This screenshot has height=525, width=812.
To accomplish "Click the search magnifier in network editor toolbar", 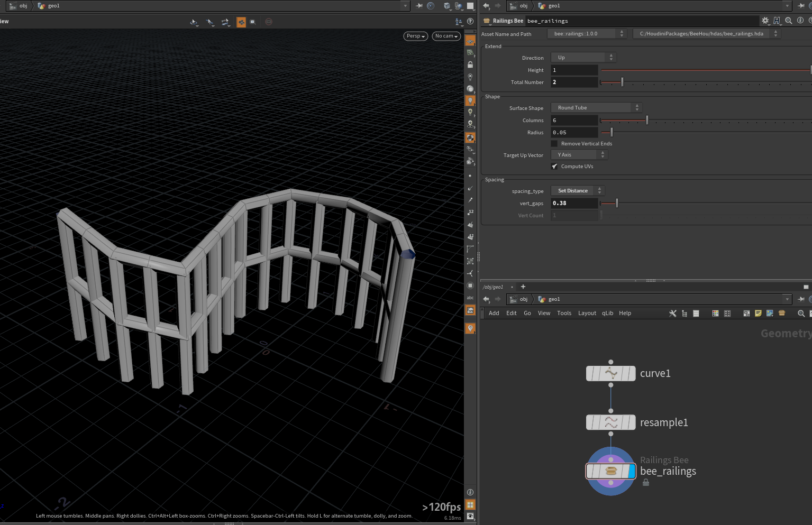I will click(x=801, y=314).
